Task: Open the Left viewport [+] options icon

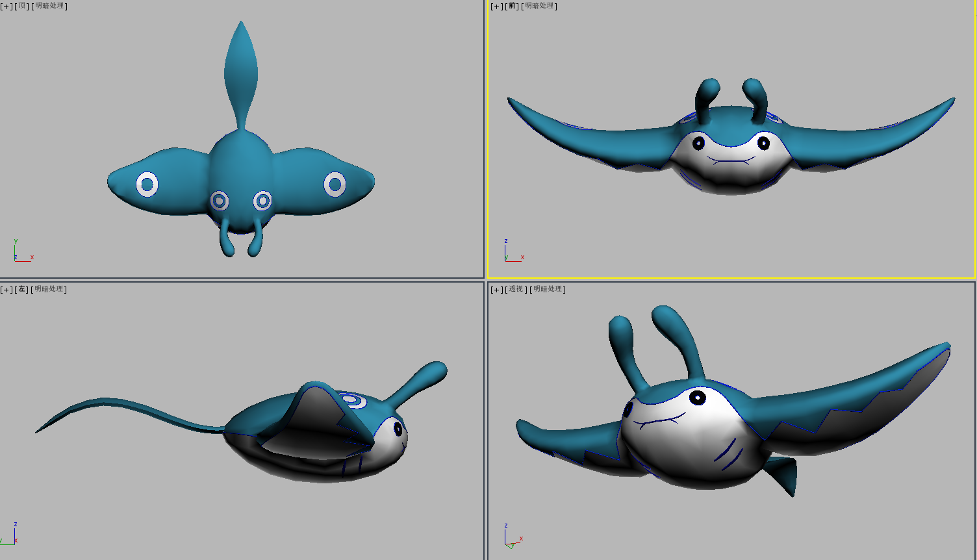Action: pos(5,288)
